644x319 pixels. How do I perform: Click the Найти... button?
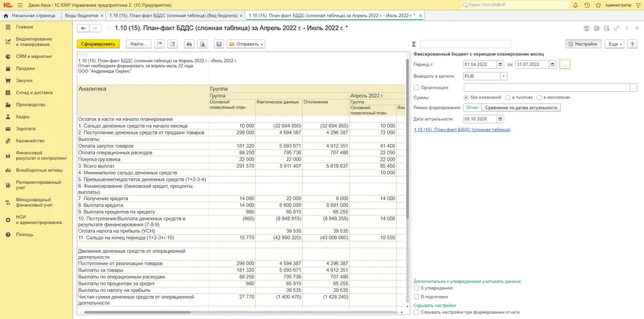pyautogui.click(x=138, y=44)
